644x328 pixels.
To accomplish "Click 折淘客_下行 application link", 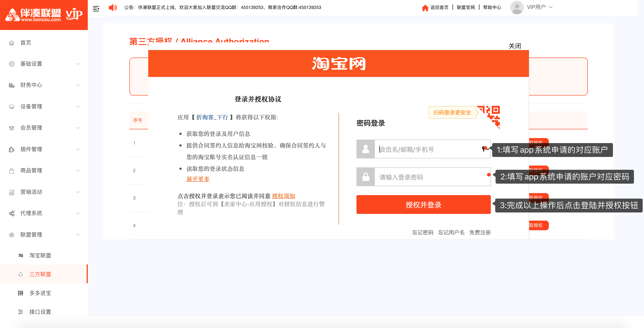I will click(x=212, y=117).
